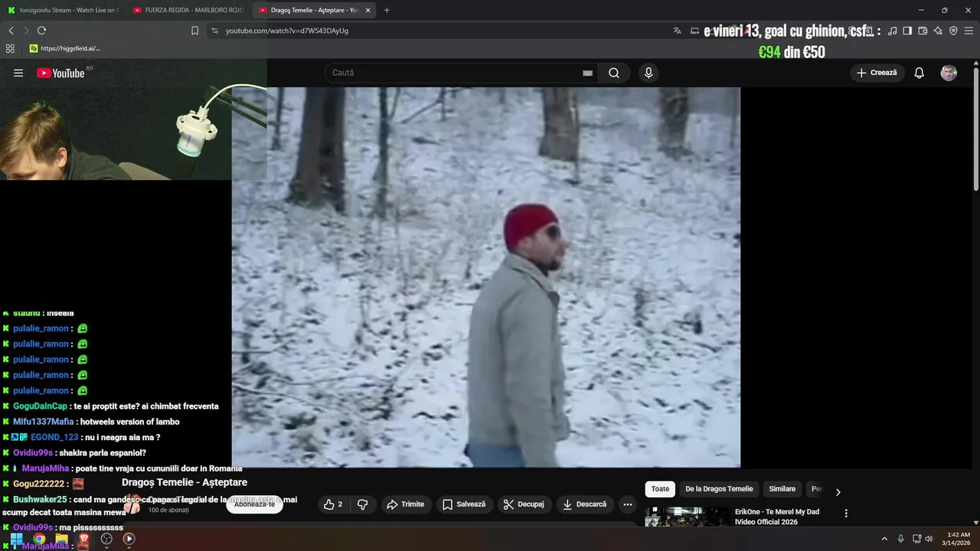The height and width of the screenshot is (551, 980).
Task: Open the browser music player icon
Action: pyautogui.click(x=892, y=31)
